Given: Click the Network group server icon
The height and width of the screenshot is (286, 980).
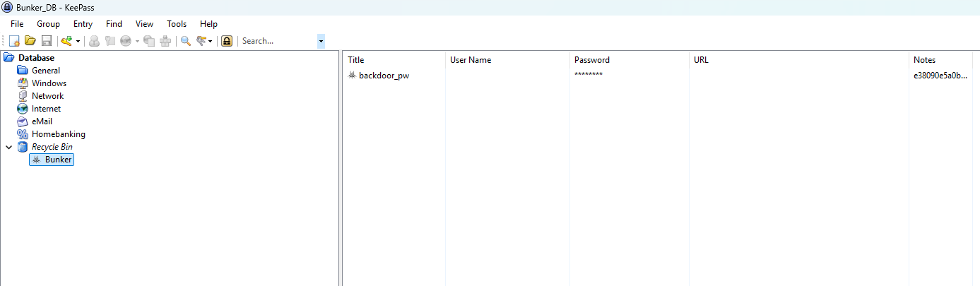Looking at the screenshot, I should [x=23, y=96].
